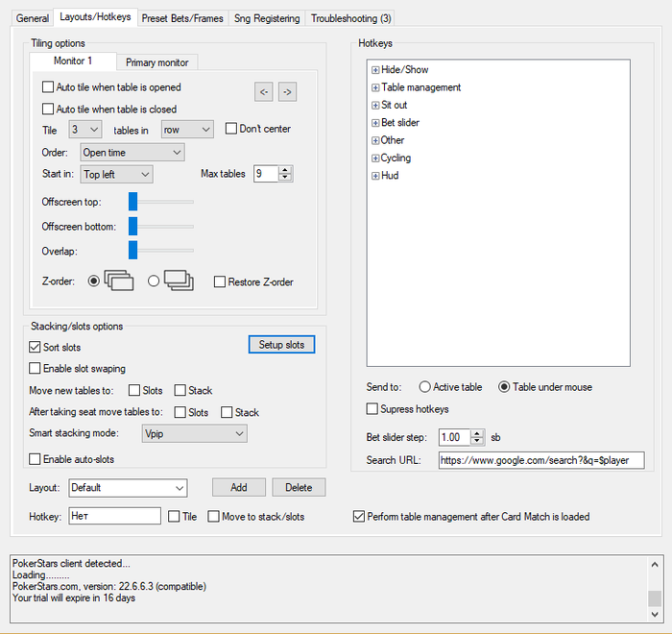This screenshot has width=672, height=634.
Task: Click the Delete layout button
Action: click(x=299, y=487)
